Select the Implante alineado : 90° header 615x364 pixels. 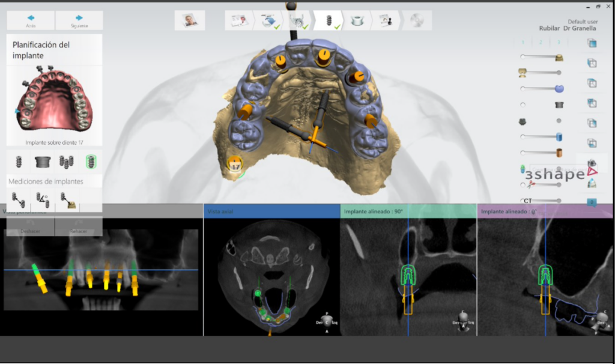pos(408,211)
